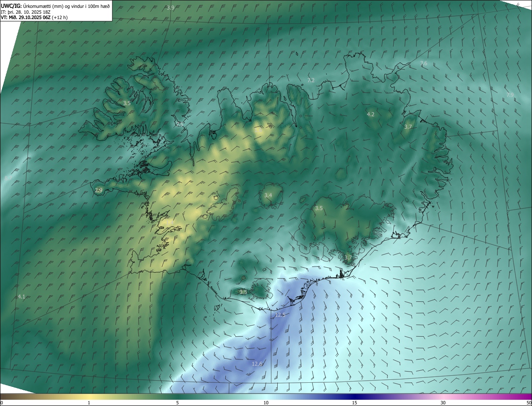Click the 12.6 value label over the sea

(x=257, y=364)
